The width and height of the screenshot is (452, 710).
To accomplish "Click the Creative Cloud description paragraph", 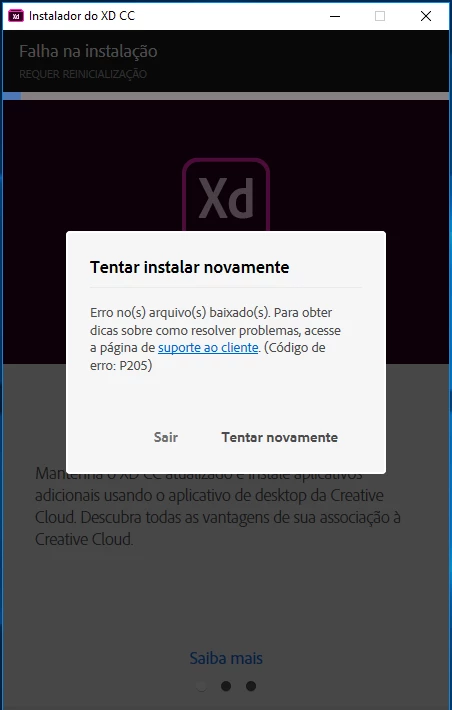I will click(x=218, y=507).
